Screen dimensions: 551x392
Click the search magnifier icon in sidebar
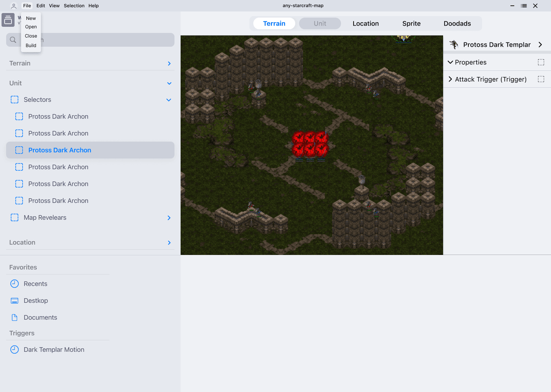point(13,40)
